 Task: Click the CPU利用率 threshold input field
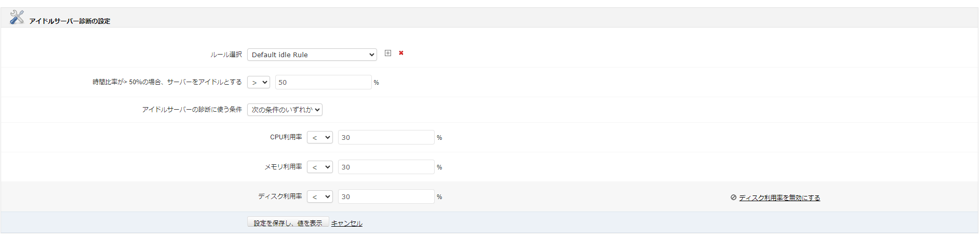tap(386, 137)
